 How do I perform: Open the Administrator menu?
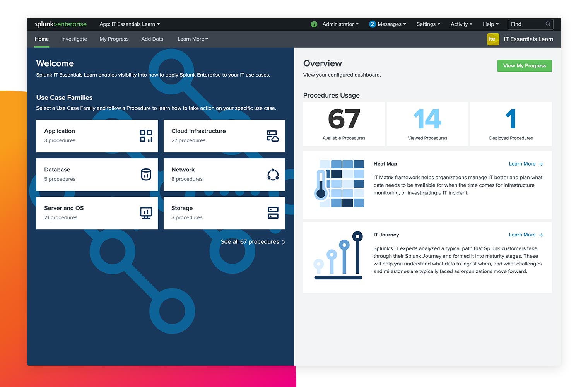[340, 24]
